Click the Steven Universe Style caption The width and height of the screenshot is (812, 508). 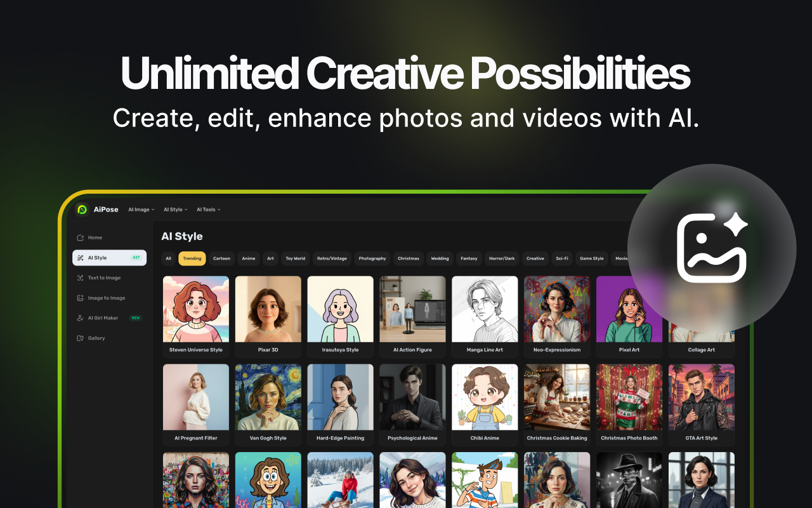coord(196,350)
